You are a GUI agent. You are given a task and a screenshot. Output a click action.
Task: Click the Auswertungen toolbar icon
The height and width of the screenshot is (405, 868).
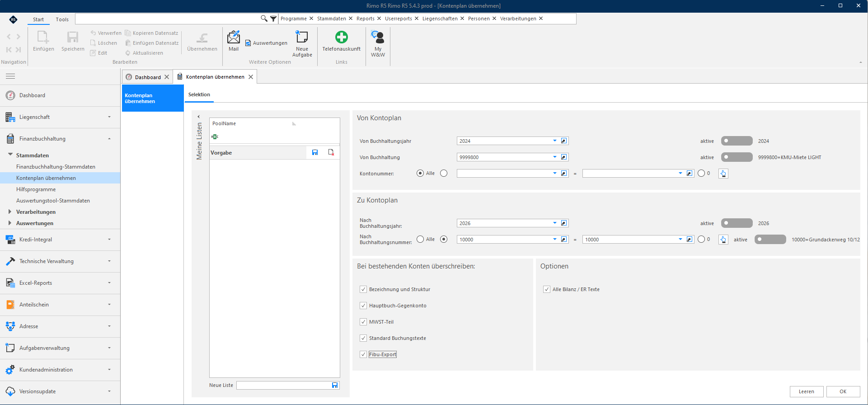tap(248, 43)
